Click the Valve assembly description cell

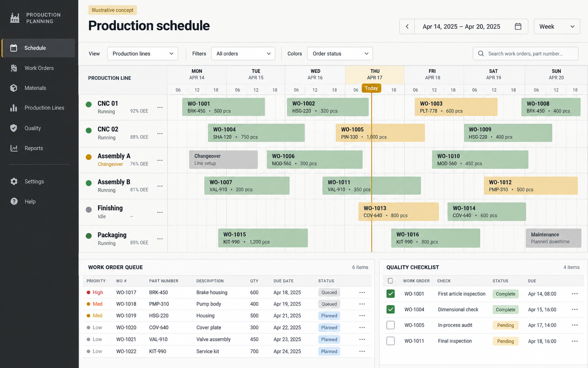click(x=213, y=339)
